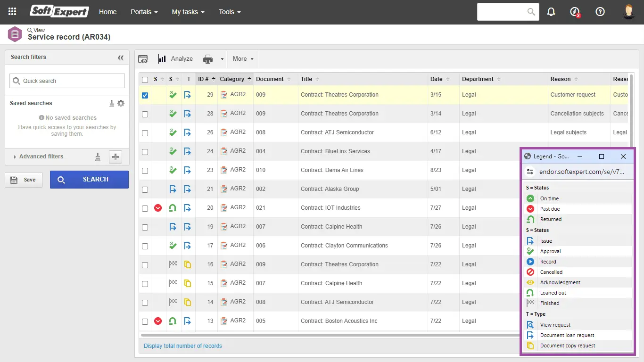Open the Portals menu
The height and width of the screenshot is (362, 644).
pyautogui.click(x=144, y=12)
